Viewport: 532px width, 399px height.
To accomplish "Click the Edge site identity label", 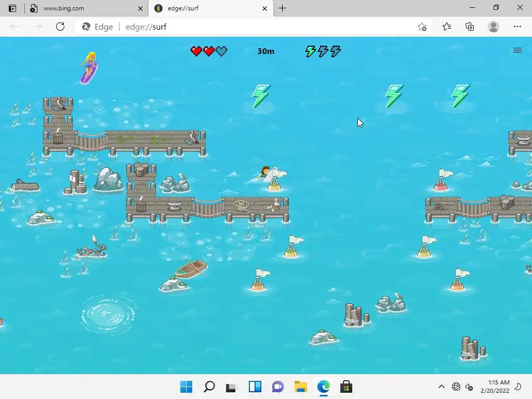I will point(98,27).
